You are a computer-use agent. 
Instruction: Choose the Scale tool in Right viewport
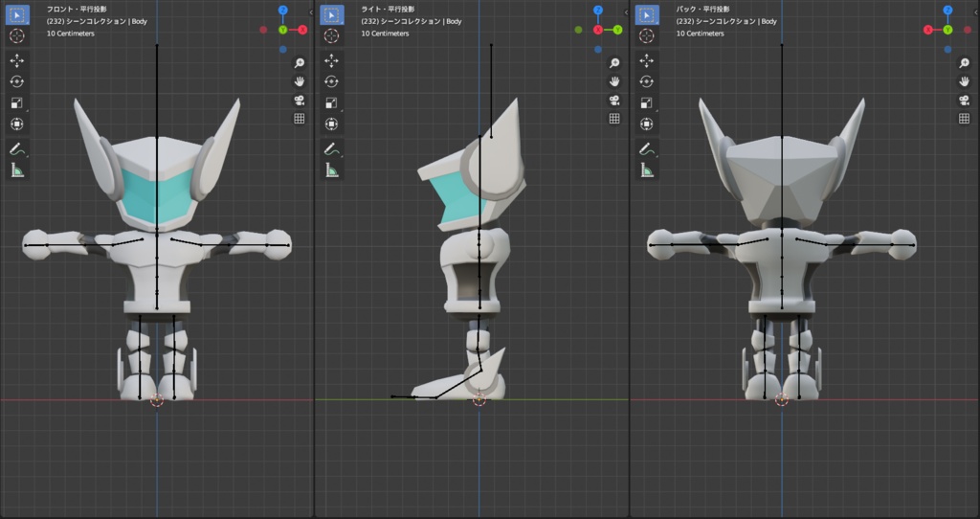[x=332, y=102]
